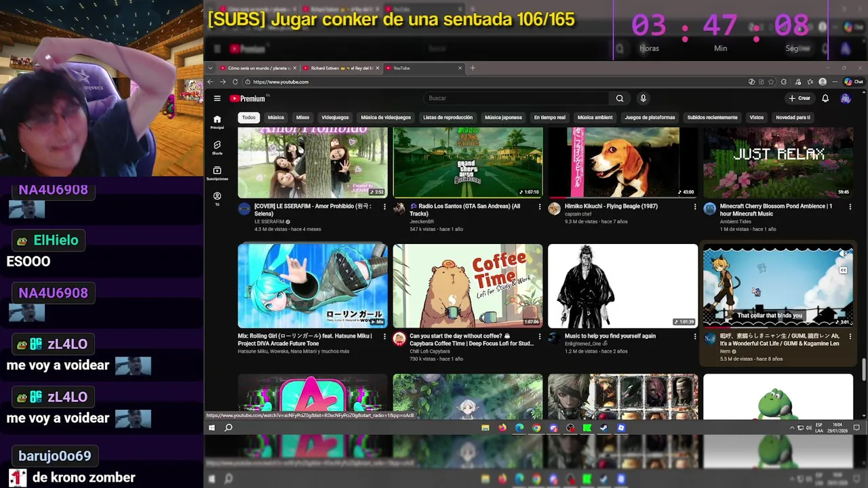Open Suscripciones in the sidebar
Viewport: 868px width, 488px height.
[x=217, y=174]
